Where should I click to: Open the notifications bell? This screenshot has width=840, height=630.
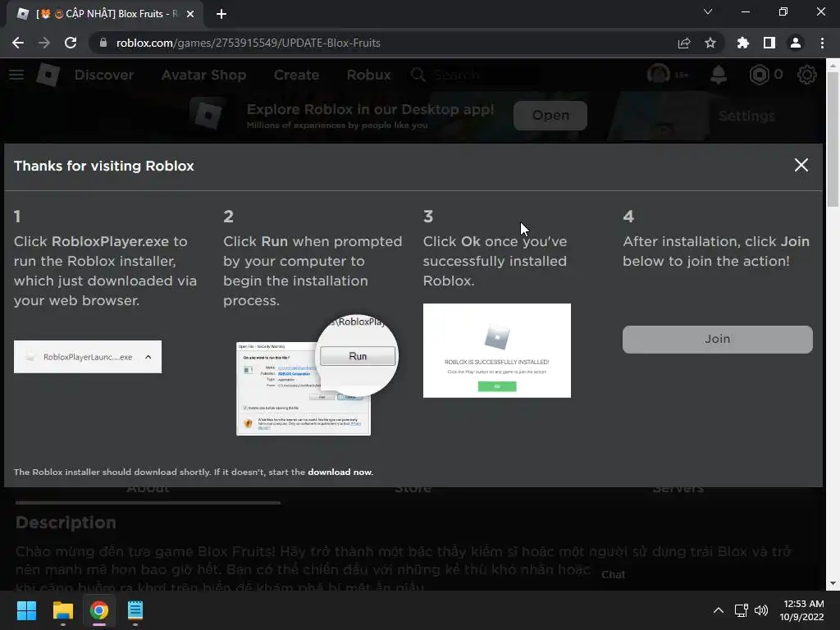pos(719,75)
